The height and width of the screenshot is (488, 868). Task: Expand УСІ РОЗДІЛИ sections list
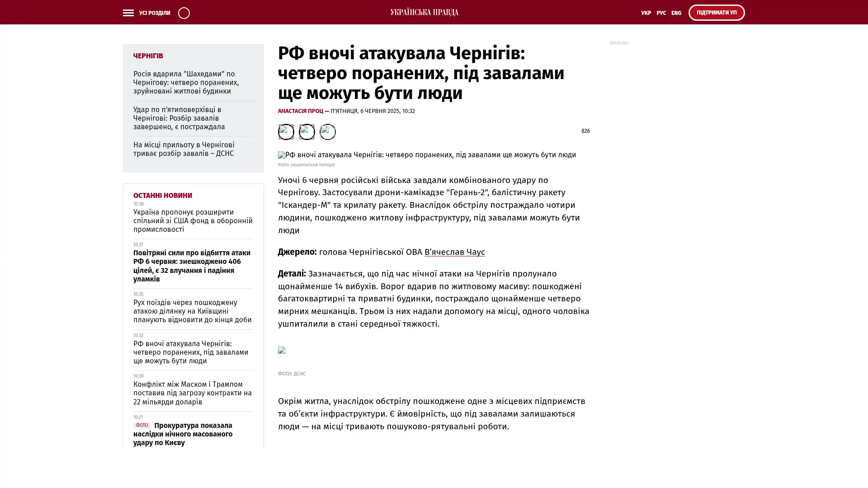155,13
